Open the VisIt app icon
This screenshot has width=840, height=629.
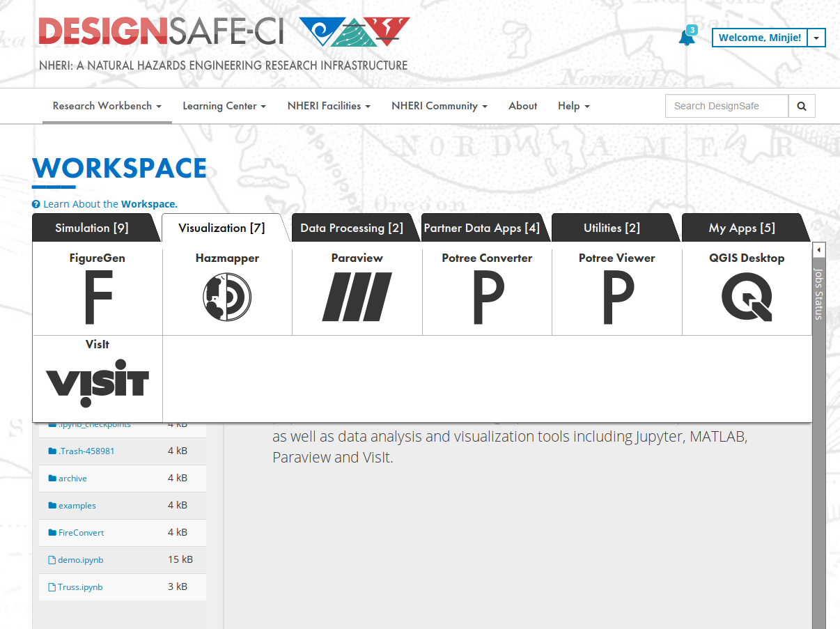coord(98,383)
